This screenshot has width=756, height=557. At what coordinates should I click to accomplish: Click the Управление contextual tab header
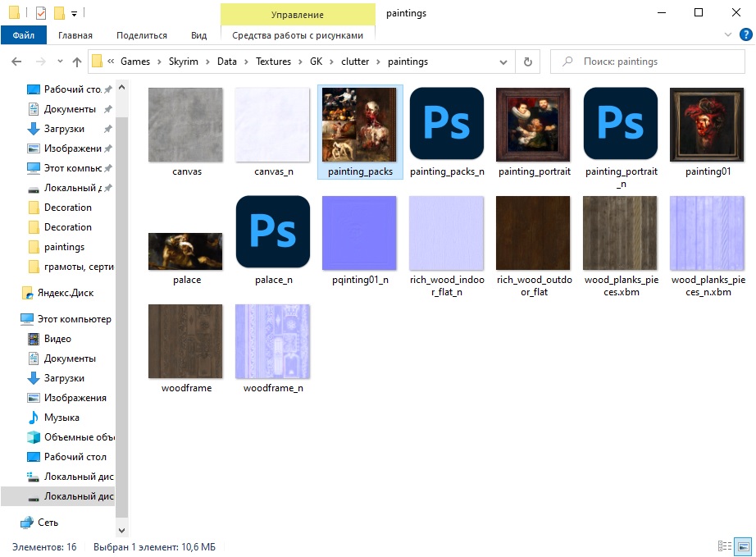(x=298, y=15)
